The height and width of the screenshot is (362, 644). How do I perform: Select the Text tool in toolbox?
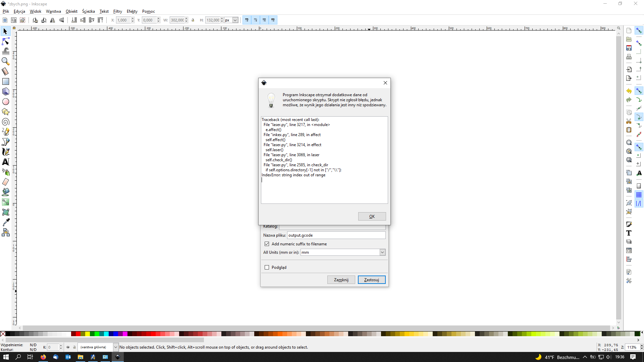click(x=5, y=162)
